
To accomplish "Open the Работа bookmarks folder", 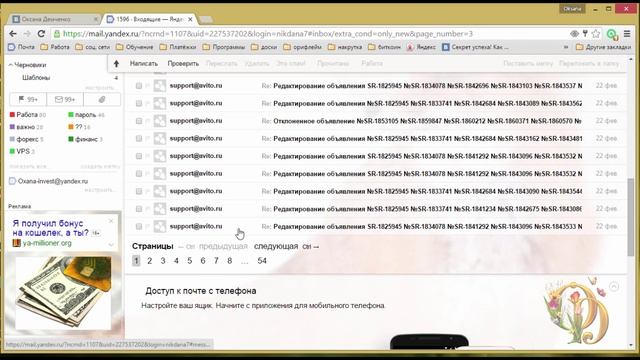I will [55, 47].
